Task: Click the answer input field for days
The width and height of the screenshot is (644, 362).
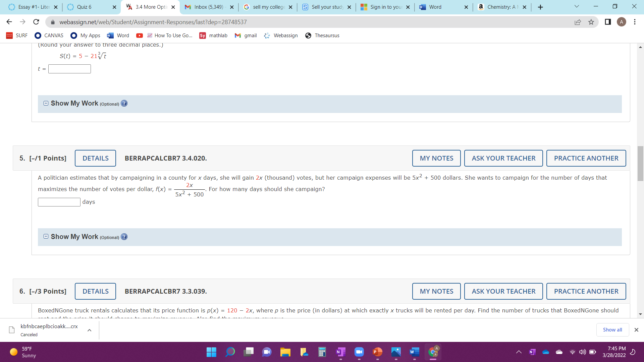Action: coord(59,202)
